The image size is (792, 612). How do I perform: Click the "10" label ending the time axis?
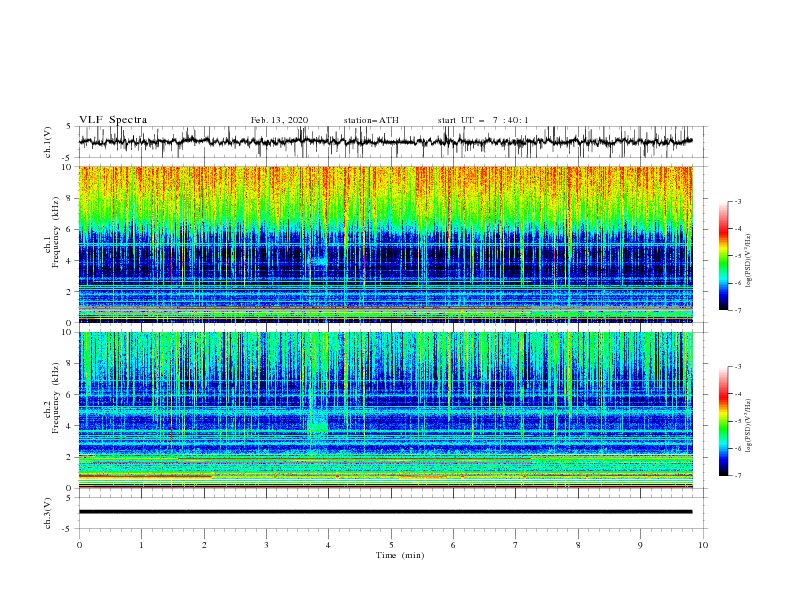pyautogui.click(x=703, y=545)
